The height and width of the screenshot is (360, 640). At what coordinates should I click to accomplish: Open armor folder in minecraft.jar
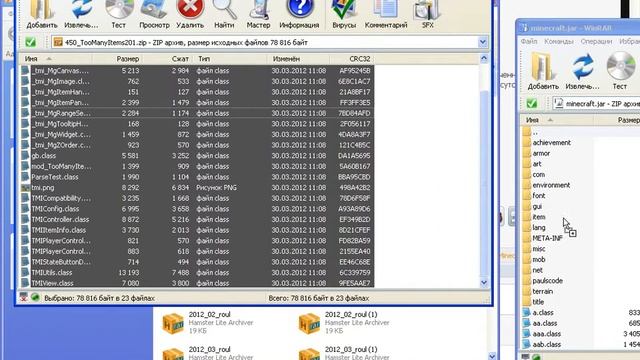coord(536,153)
